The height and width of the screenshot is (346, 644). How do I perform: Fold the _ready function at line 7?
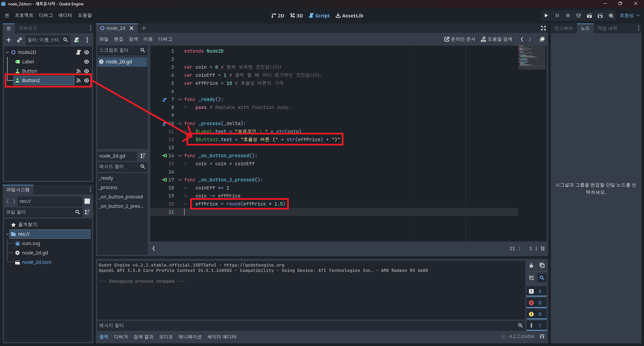(180, 100)
